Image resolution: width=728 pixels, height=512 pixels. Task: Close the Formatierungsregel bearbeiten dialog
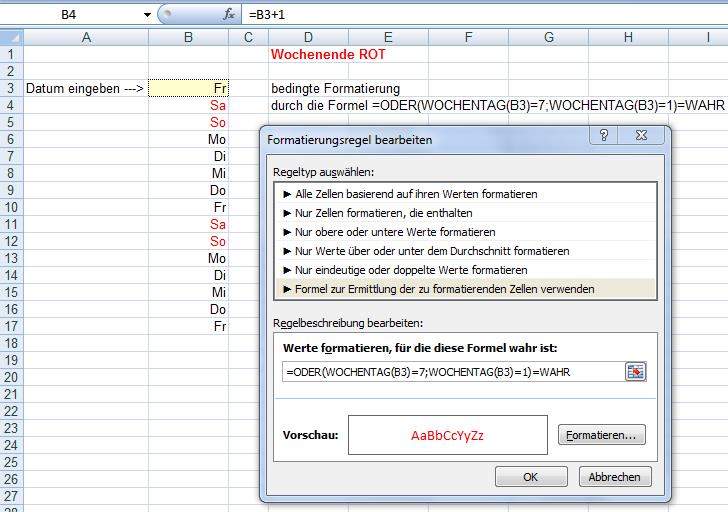645,137
